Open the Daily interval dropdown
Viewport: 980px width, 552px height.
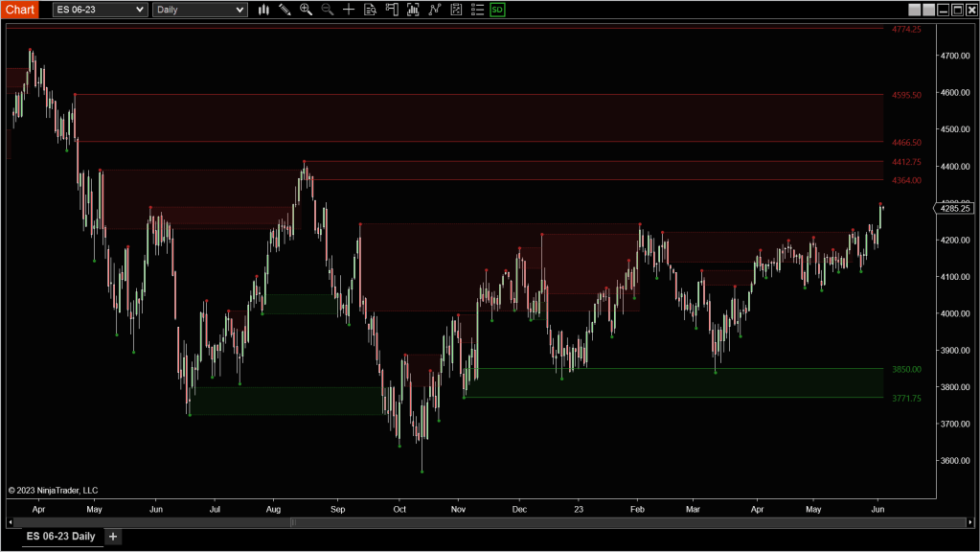pyautogui.click(x=200, y=10)
